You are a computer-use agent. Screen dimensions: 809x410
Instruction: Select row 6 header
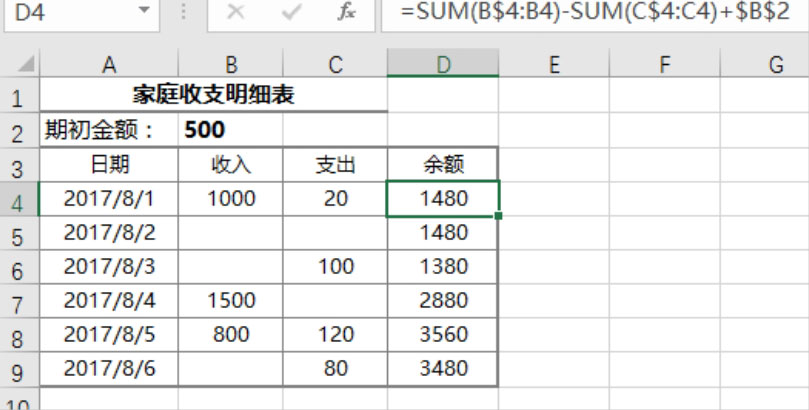coord(19,268)
